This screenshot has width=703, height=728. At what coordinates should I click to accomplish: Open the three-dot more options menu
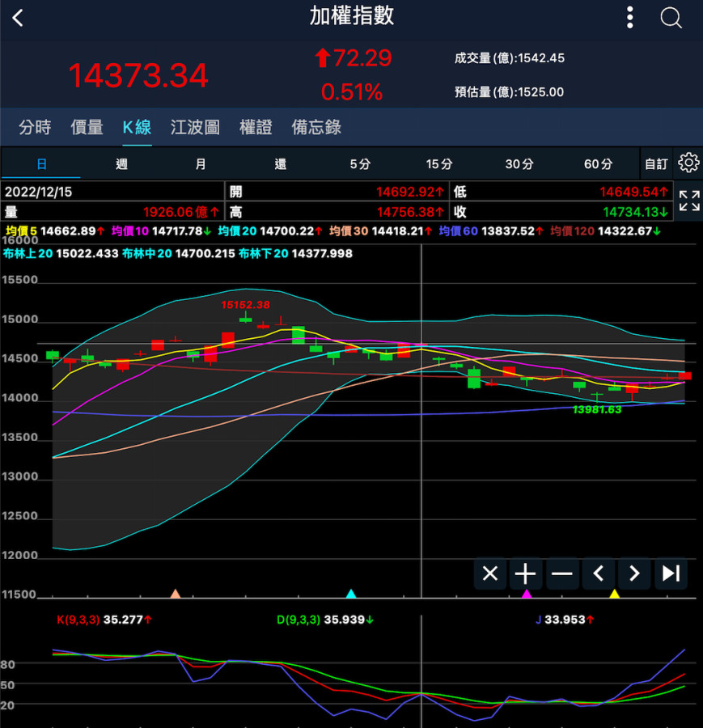(x=630, y=17)
